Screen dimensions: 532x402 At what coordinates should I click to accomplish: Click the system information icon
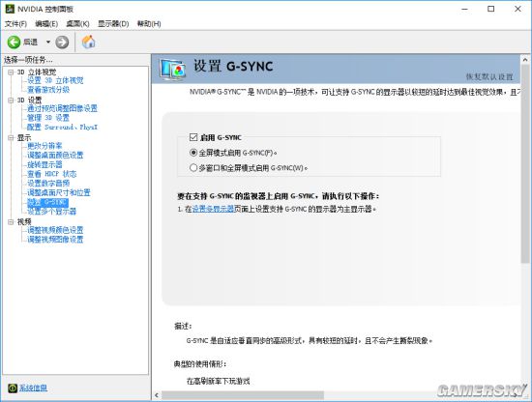pyautogui.click(x=13, y=388)
